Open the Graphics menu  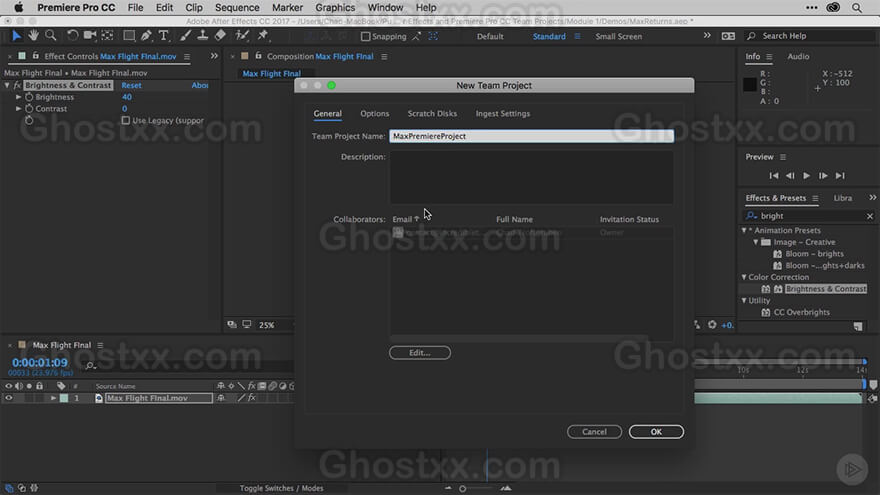335,8
